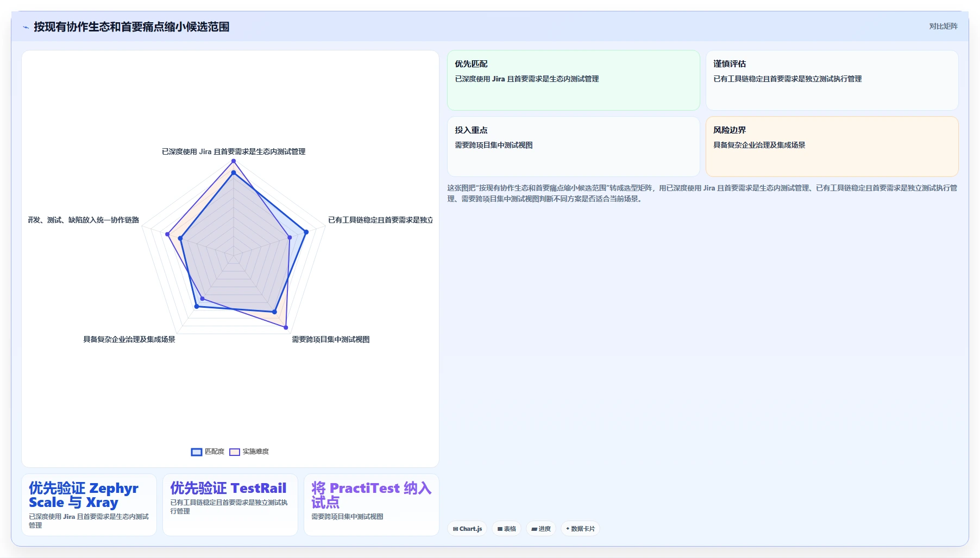
Task: Open the 优先匹配 card
Action: [573, 80]
